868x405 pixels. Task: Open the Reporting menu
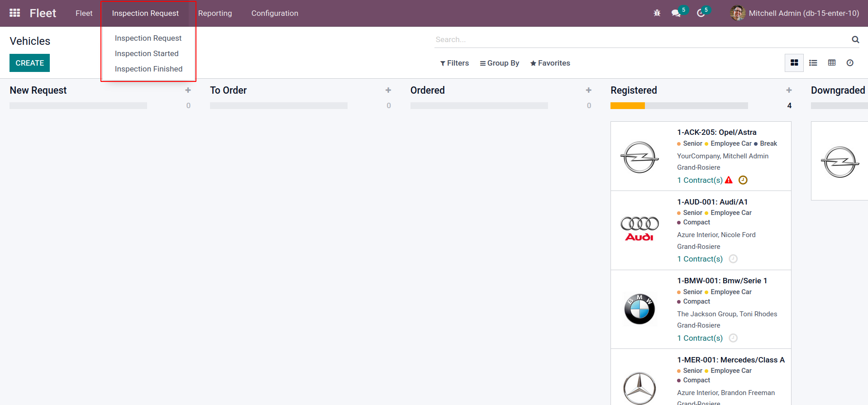point(215,13)
